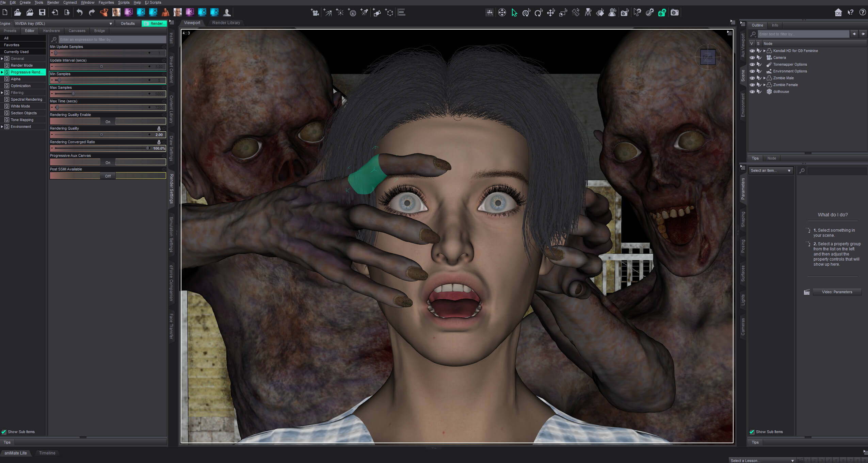
Task: Open the Render menu
Action: tap(53, 2)
